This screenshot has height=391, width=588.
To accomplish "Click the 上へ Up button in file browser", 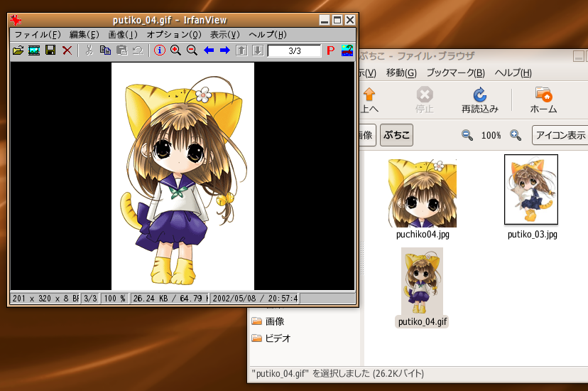I will [369, 100].
